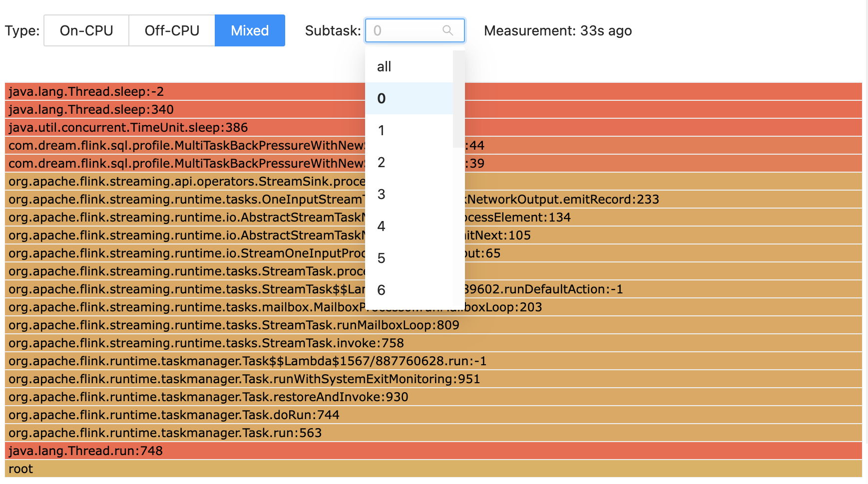The height and width of the screenshot is (484, 868).
Task: Click the StreamTask.invoke:758 frame
Action: click(x=434, y=343)
